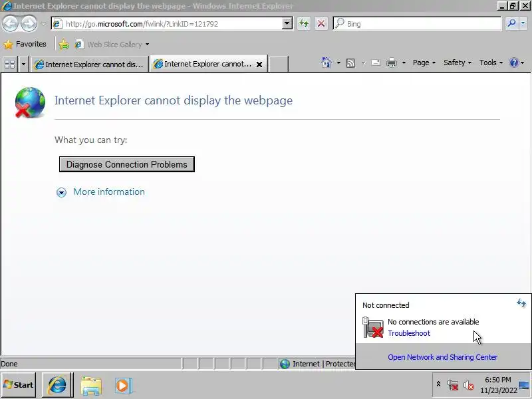Go to Home page icon
The height and width of the screenshot is (399, 532).
click(x=327, y=63)
